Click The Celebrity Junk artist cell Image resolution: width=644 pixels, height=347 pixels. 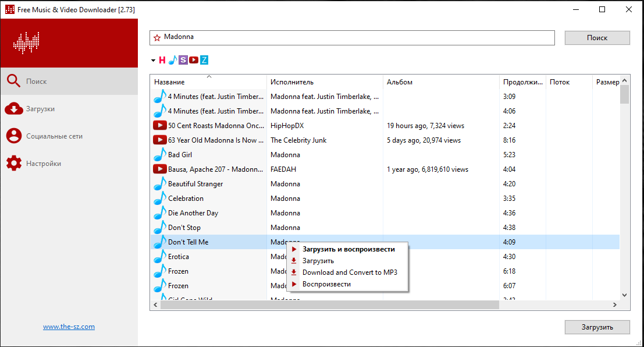point(298,140)
